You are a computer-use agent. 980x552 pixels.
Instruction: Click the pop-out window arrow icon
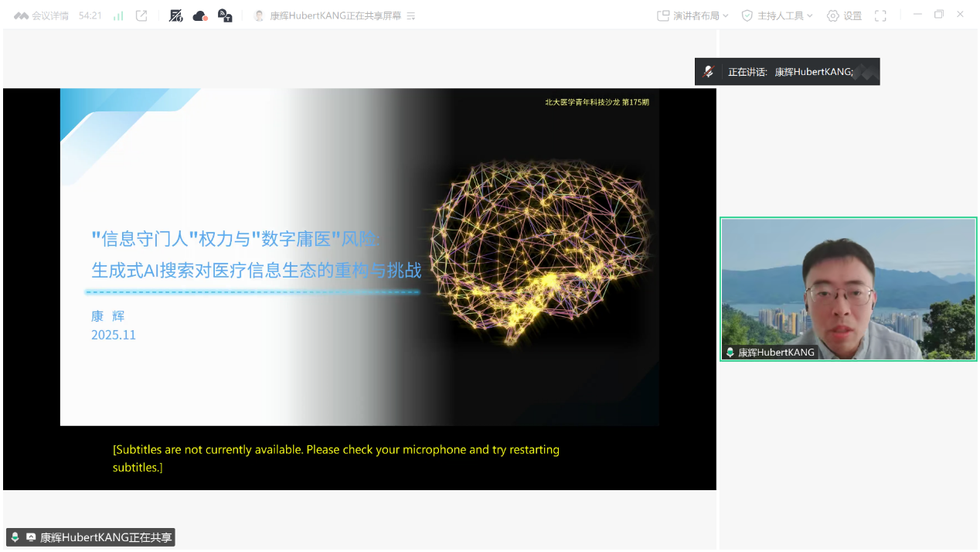141,15
